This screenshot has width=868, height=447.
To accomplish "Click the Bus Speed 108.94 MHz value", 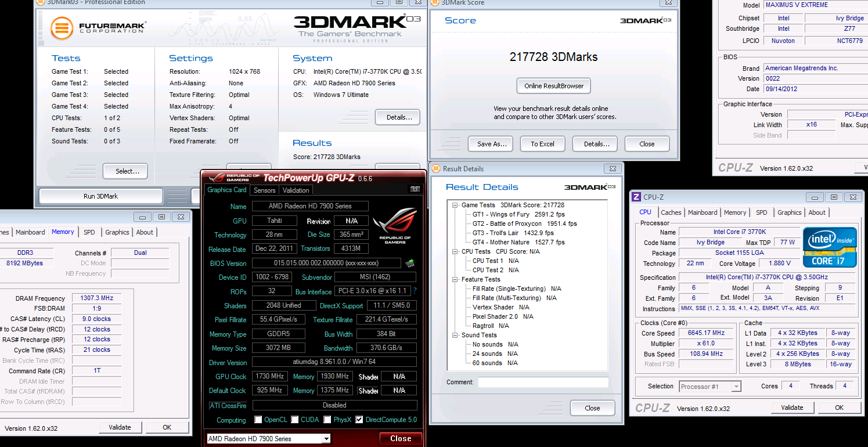I will [707, 354].
